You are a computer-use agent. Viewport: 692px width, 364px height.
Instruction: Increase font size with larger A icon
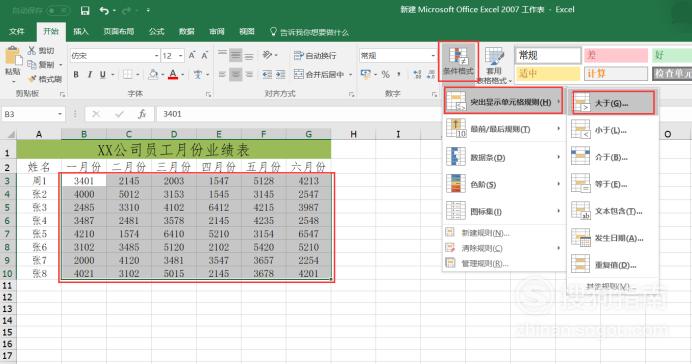192,56
